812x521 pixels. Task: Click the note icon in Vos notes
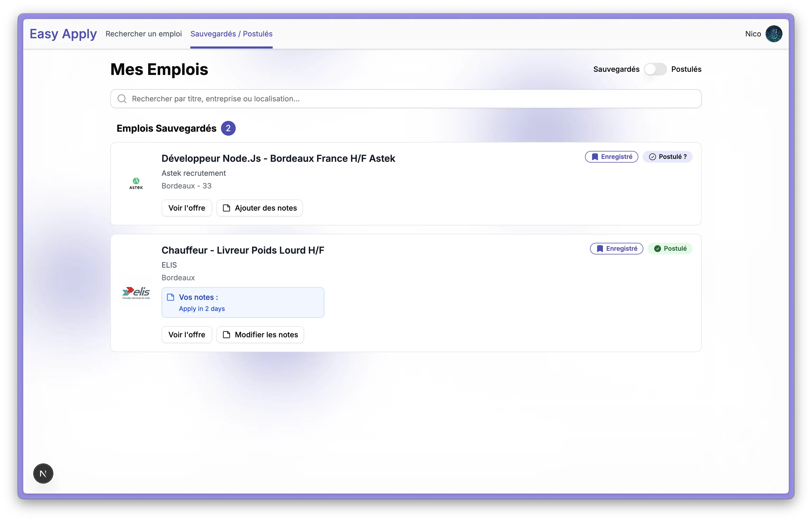(x=171, y=297)
